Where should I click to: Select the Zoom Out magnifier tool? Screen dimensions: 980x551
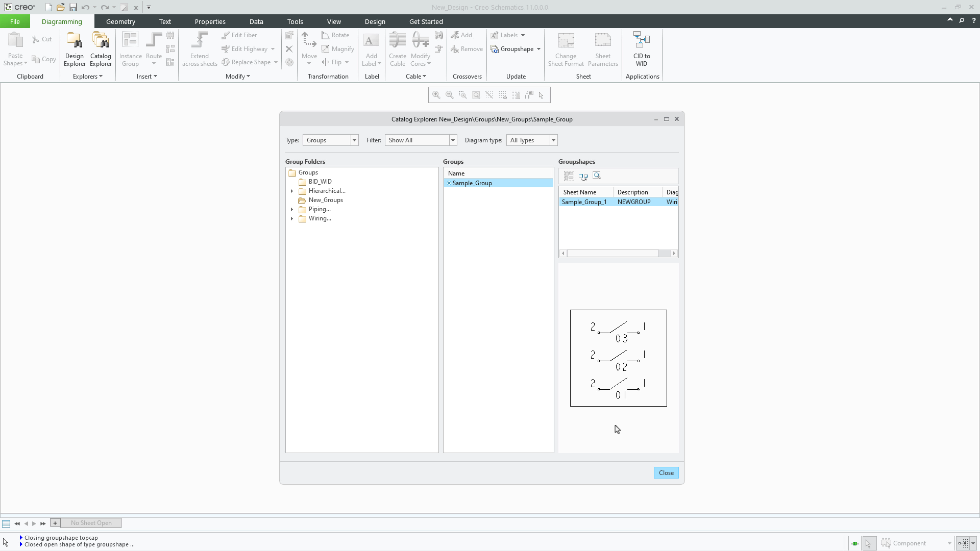449,95
